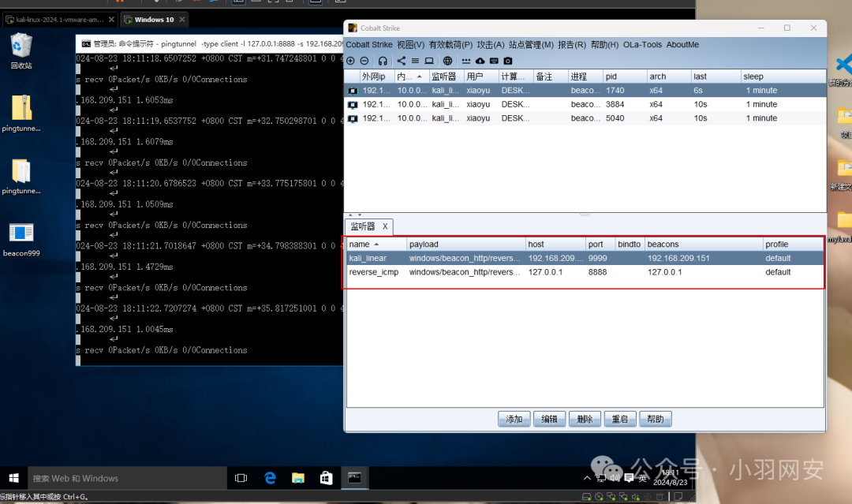Click the 添加 add listener button
Viewport: 852px width, 504px height.
pyautogui.click(x=514, y=420)
